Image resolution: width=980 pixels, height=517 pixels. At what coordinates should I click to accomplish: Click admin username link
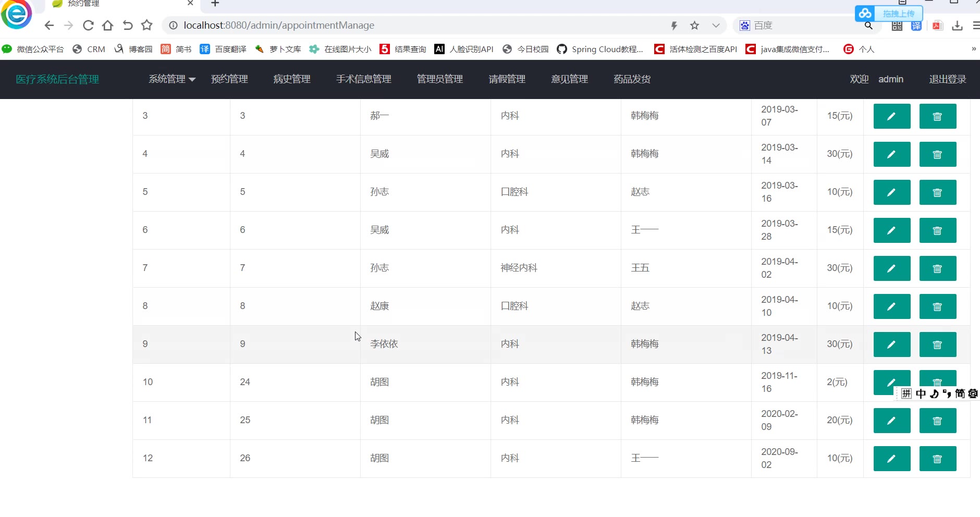[891, 79]
